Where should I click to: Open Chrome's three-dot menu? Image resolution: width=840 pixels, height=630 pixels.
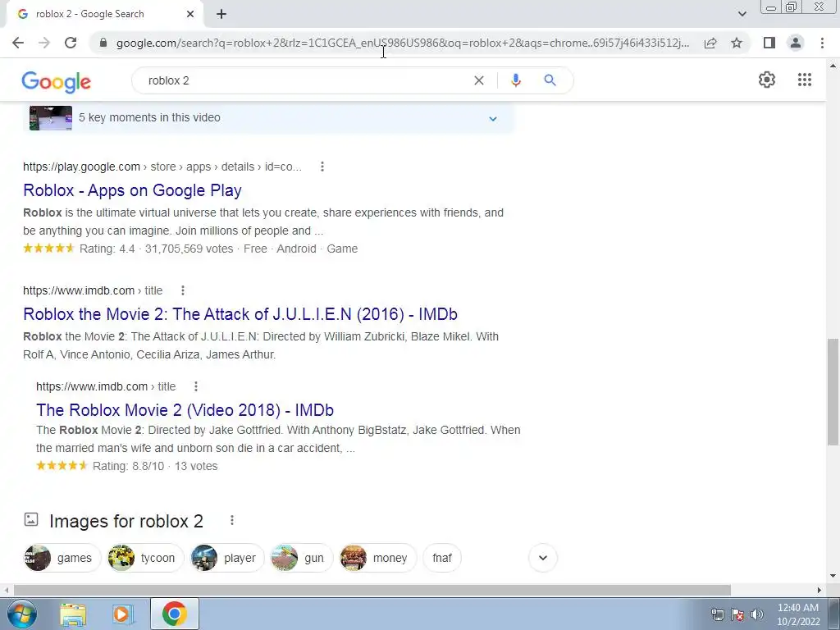tap(822, 43)
